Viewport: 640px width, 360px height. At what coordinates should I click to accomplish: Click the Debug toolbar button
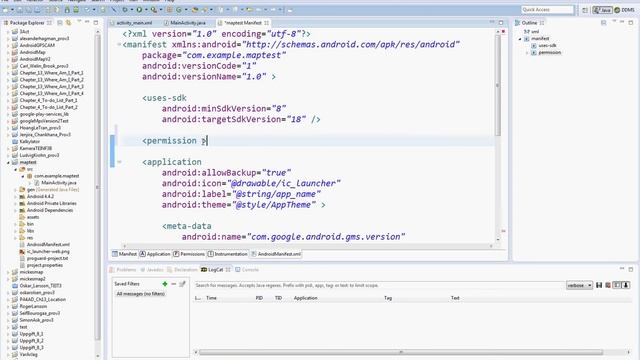[x=125, y=9]
